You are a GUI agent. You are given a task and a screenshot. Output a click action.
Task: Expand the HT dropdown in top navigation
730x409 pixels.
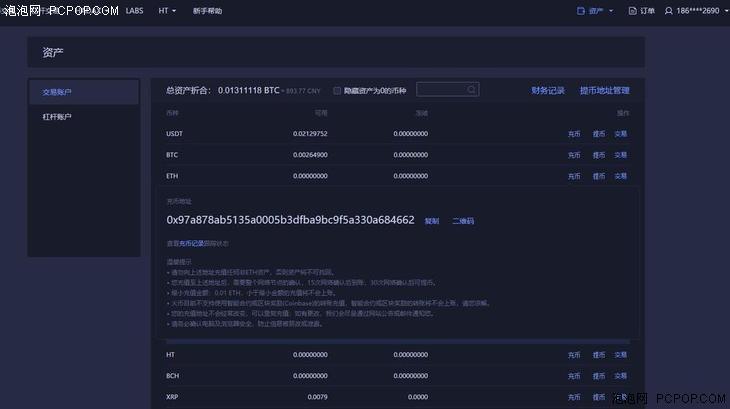pyautogui.click(x=167, y=11)
